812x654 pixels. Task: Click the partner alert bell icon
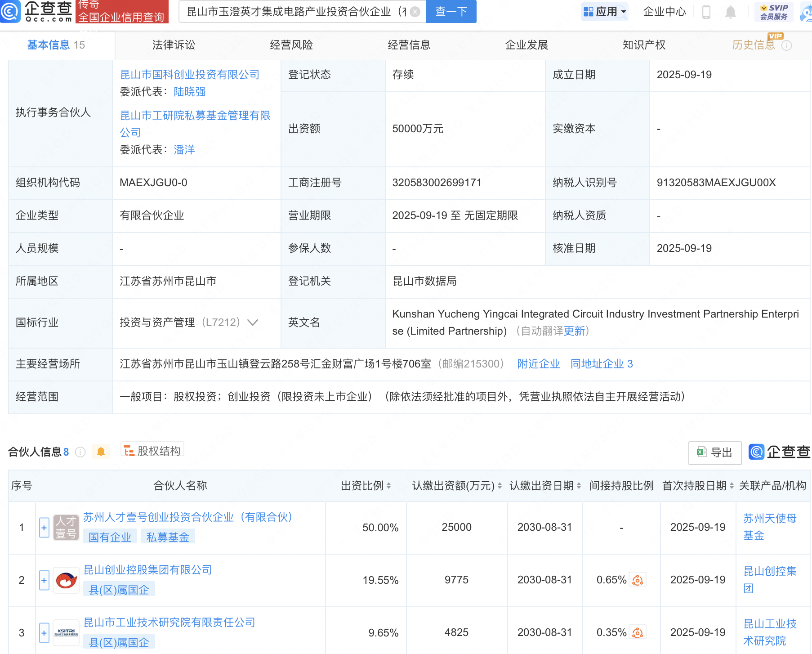coord(101,452)
